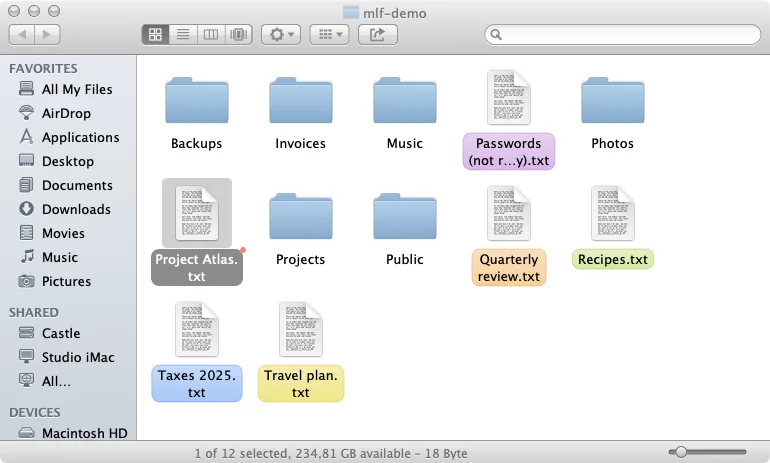Image resolution: width=770 pixels, height=463 pixels.
Task: Select the Project Atlas.txt file icon
Action: click(196, 213)
